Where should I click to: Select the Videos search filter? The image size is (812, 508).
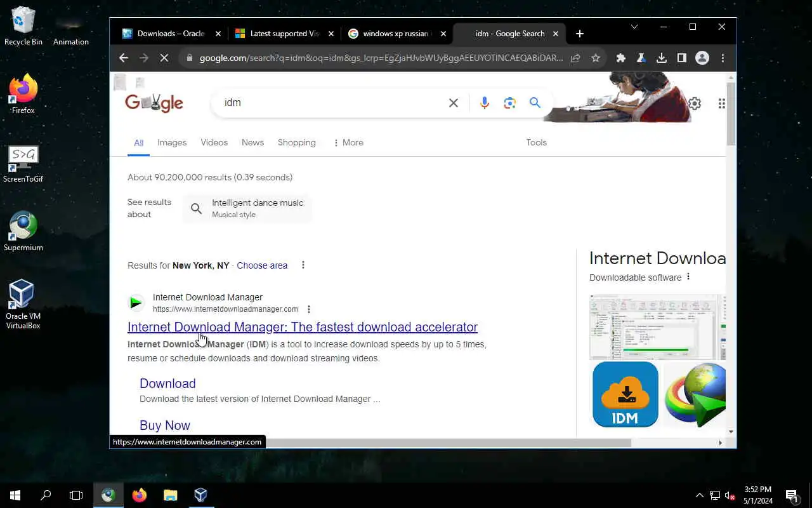[x=214, y=142]
